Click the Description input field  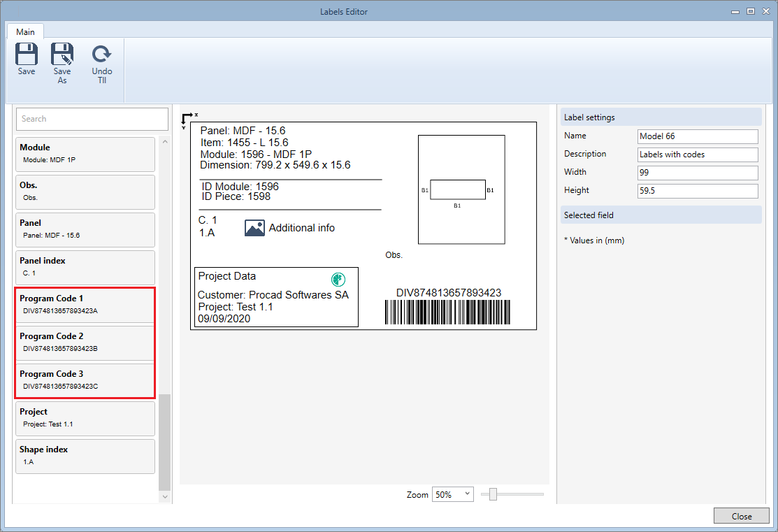pyautogui.click(x=698, y=154)
